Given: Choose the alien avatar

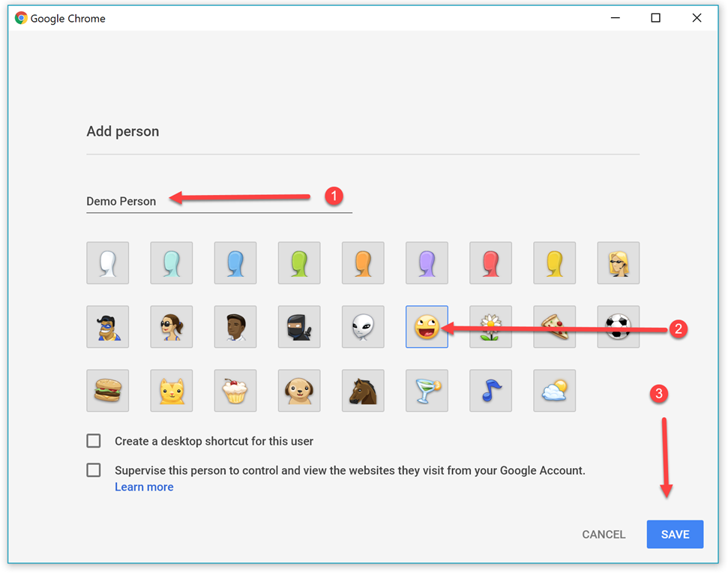Looking at the screenshot, I should coord(363,326).
